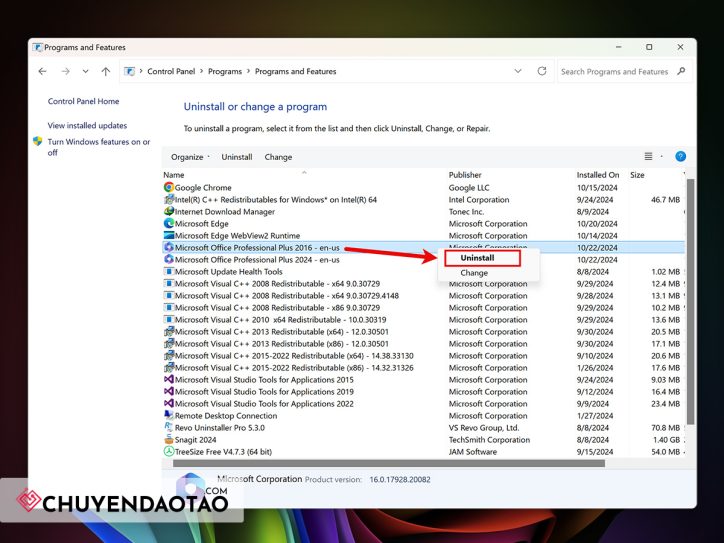This screenshot has width=724, height=543.
Task: Sort by the Publisher column header
Action: pyautogui.click(x=465, y=175)
